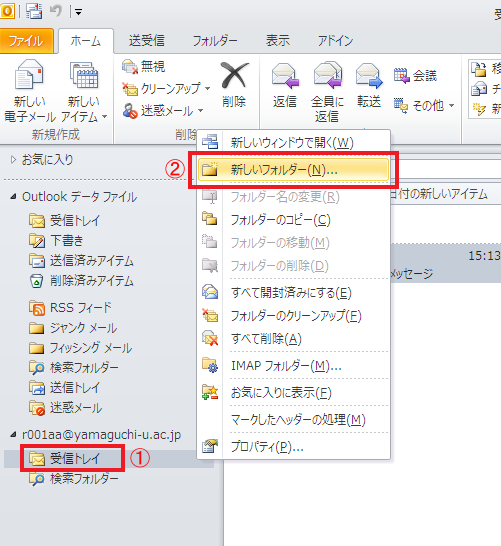Click the mark-all-read envelope icon in menu
Screen dimensions: 501x546
[x=210, y=292]
